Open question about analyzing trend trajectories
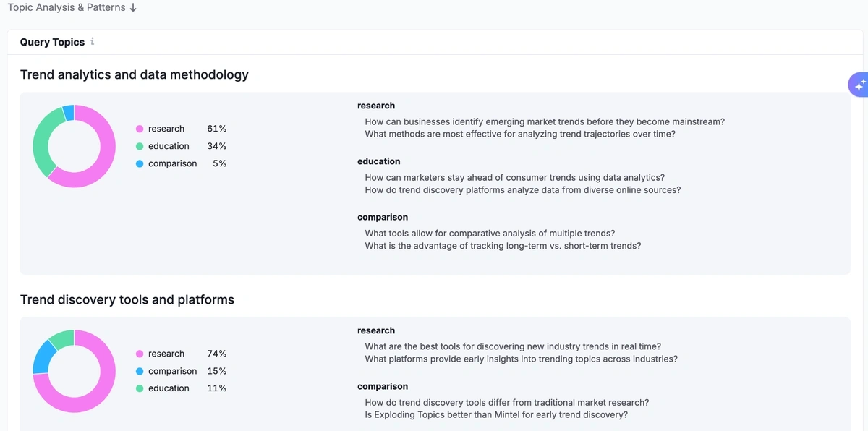This screenshot has width=868, height=431. [519, 134]
